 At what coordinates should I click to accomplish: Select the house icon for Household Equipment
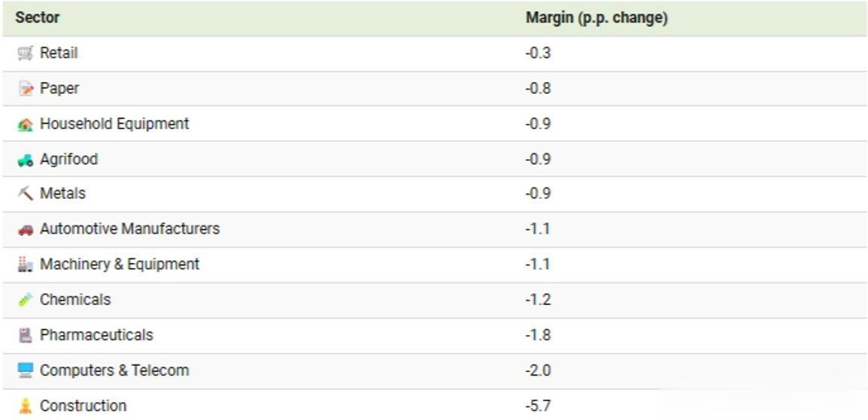click(x=26, y=124)
